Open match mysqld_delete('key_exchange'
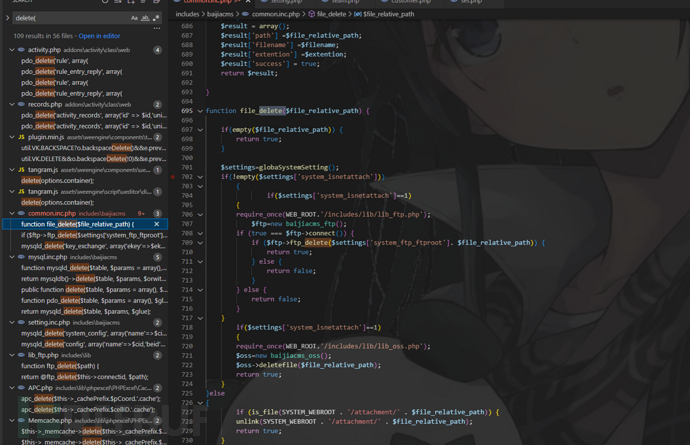The image size is (690, 445). click(94, 246)
